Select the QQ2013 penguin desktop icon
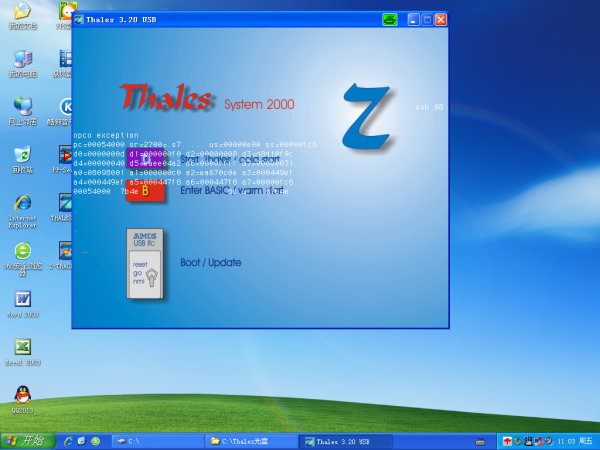Viewport: 600px width, 450px height. click(x=23, y=400)
